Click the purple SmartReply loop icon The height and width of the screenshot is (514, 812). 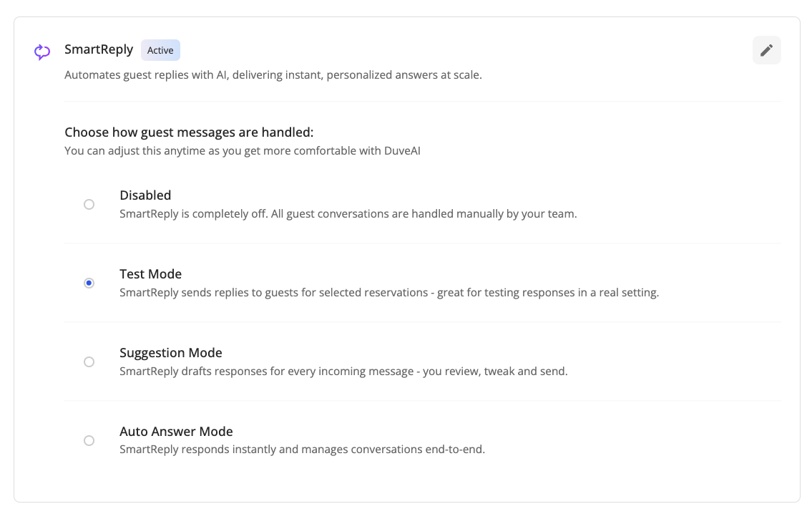[x=42, y=52]
